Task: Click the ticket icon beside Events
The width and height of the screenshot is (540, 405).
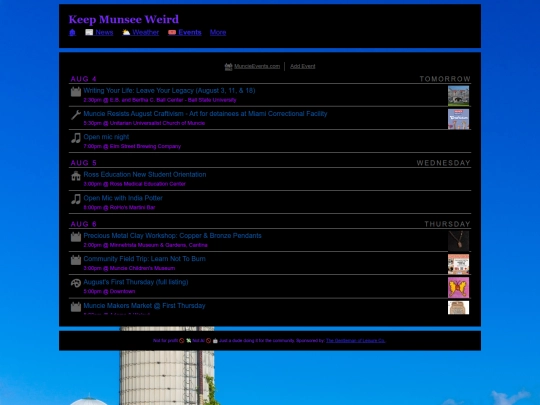Action: (172, 32)
